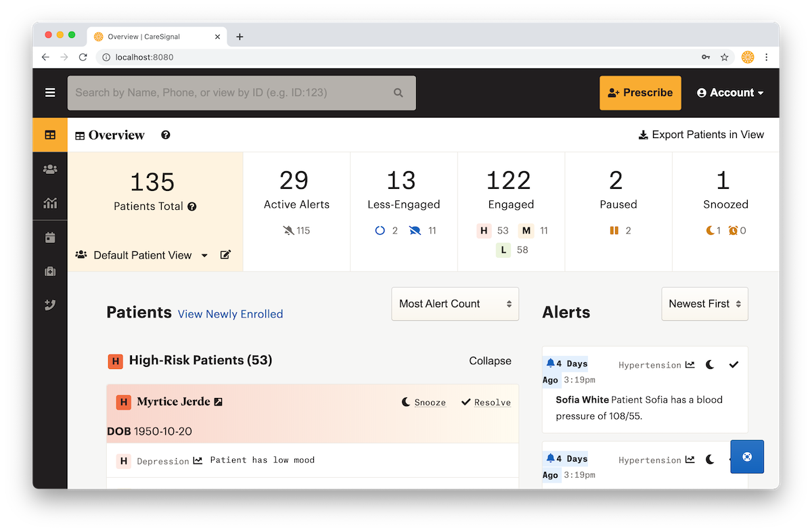The height and width of the screenshot is (532, 812).
Task: Click muted alerts bell icon showing 115
Action: point(289,231)
